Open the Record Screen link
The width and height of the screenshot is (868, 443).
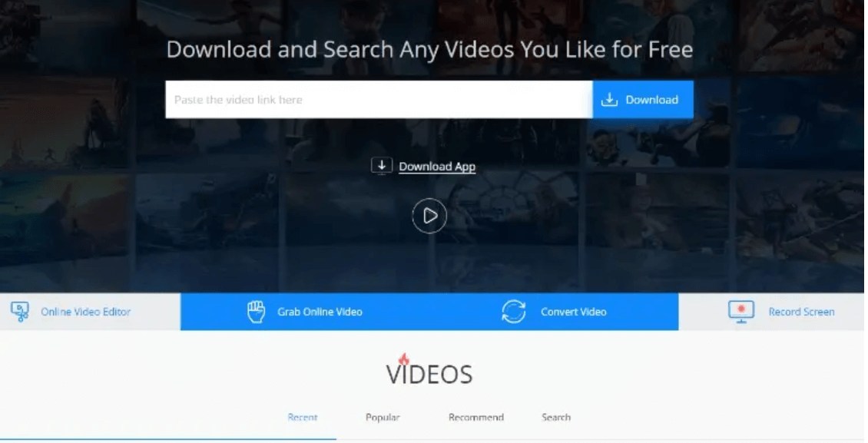coord(801,312)
